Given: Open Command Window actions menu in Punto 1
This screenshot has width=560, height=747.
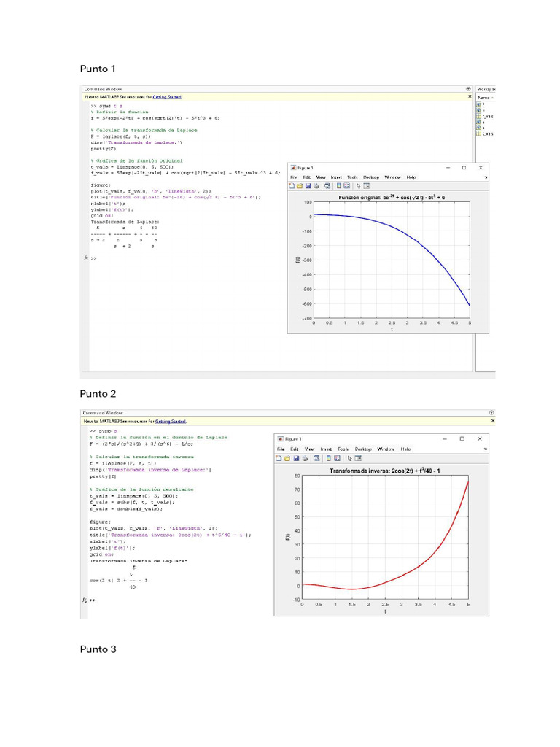Looking at the screenshot, I should 468,89.
